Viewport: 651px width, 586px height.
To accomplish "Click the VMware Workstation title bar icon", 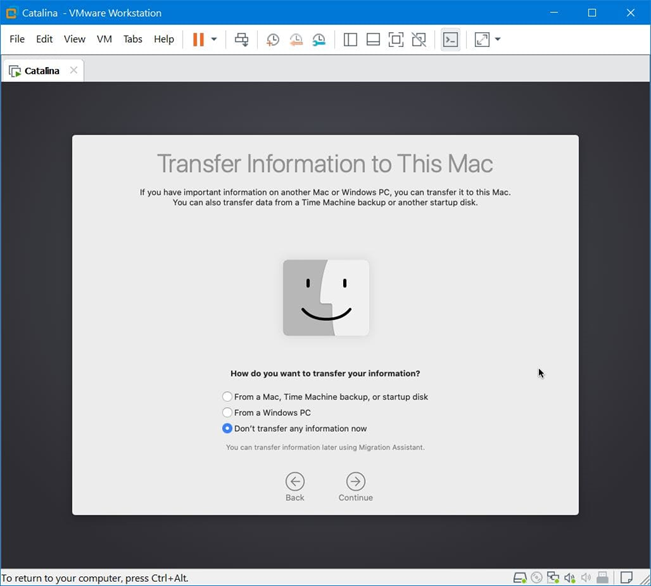I will 11,13.
